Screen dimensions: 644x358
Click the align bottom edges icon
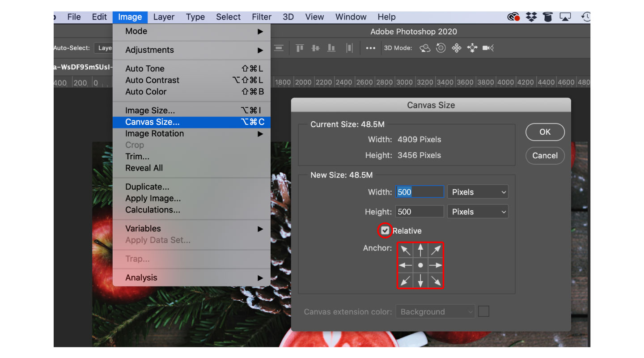[331, 47]
